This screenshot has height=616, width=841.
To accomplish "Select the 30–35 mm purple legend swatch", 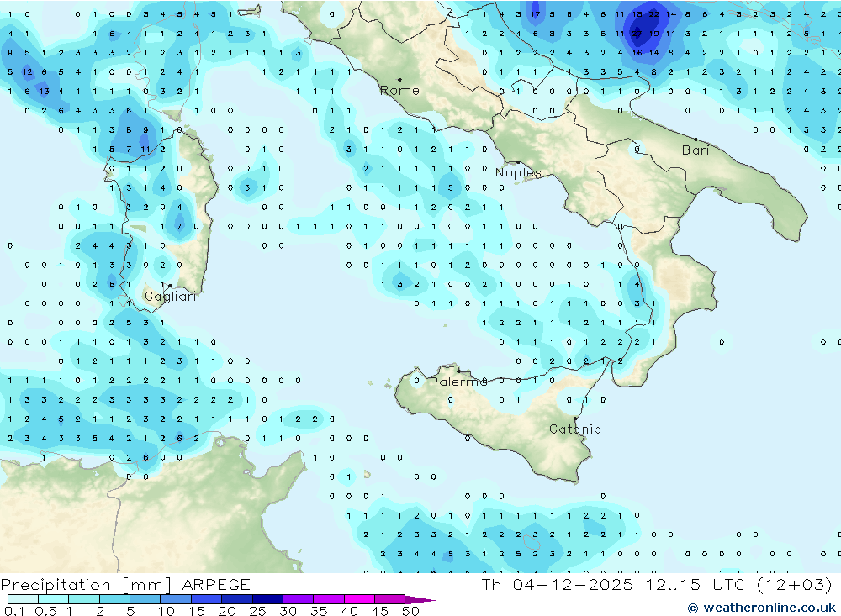I will [x=299, y=599].
